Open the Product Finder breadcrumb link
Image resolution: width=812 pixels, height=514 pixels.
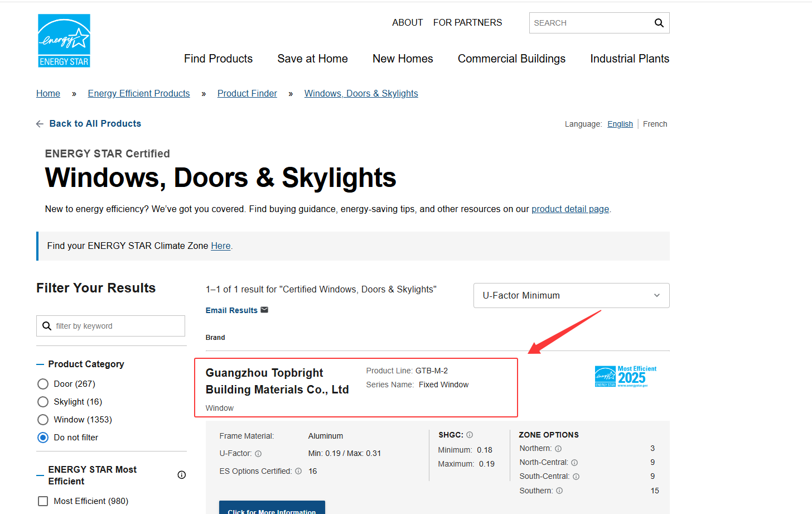coord(247,93)
